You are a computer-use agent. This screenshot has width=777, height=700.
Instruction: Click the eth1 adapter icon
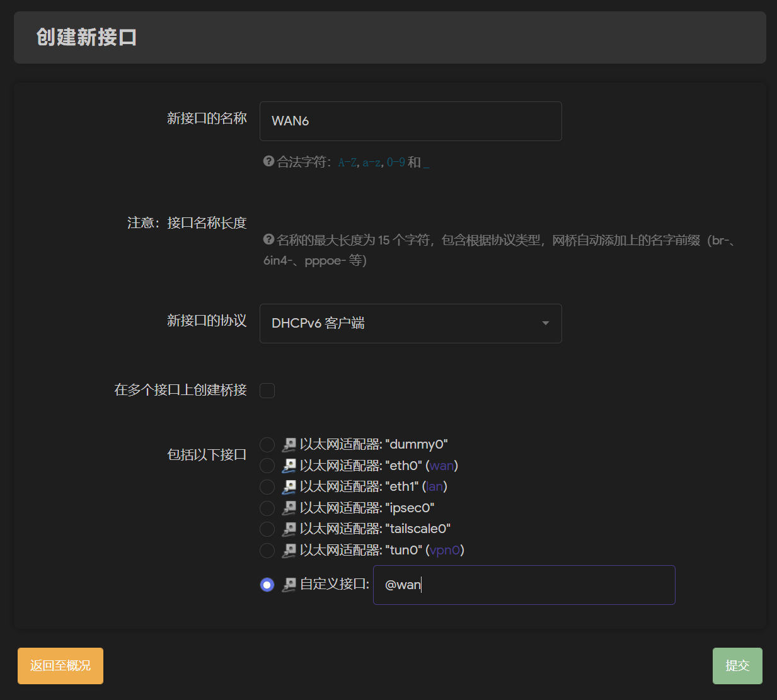(289, 487)
